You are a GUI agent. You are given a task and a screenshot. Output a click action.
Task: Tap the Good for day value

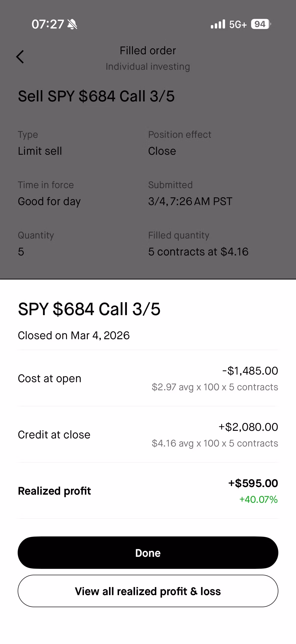[49, 201]
